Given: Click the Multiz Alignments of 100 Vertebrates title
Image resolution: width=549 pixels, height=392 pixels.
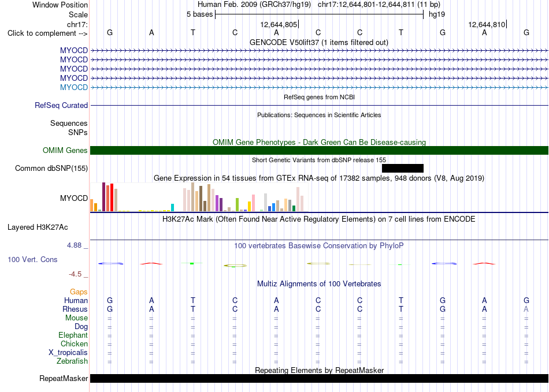Looking at the screenshot, I should coord(319,283).
